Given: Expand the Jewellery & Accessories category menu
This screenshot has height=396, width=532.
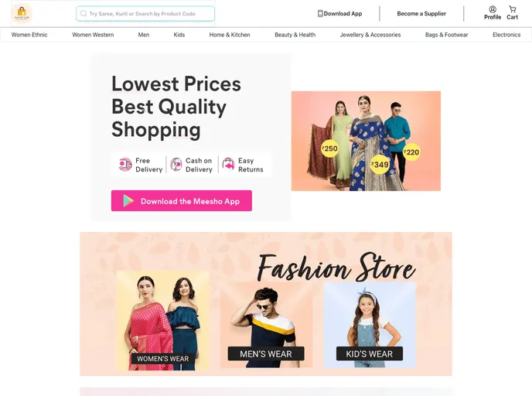Looking at the screenshot, I should 370,35.
